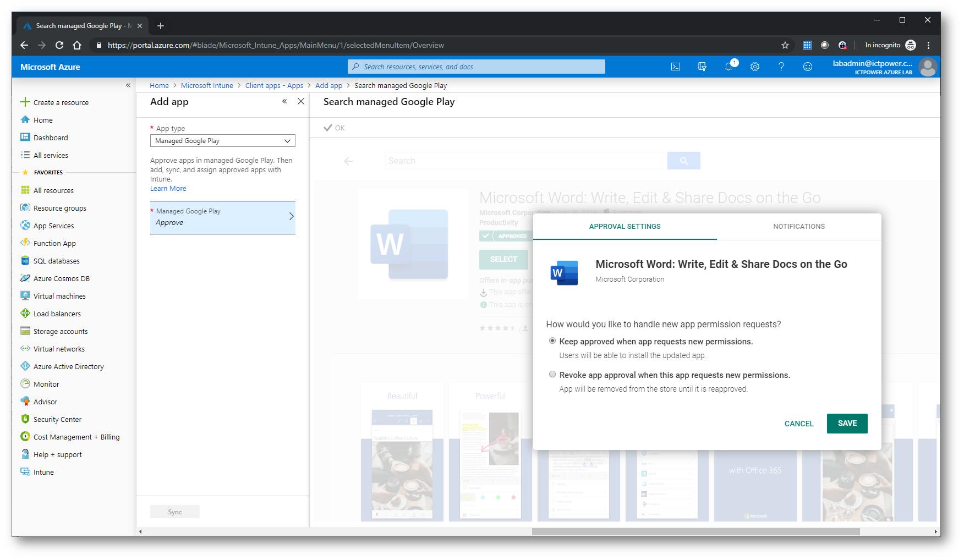Open Security Center in sidebar

coord(57,419)
